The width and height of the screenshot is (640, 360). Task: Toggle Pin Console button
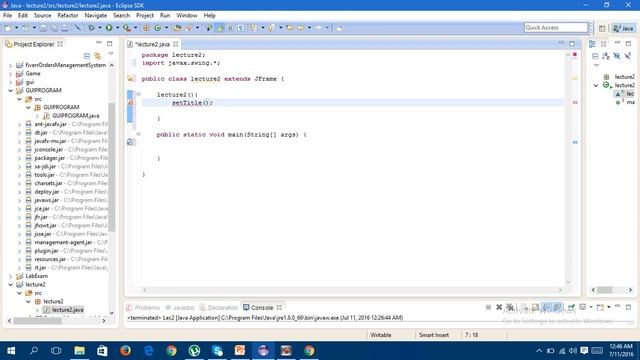(x=571, y=307)
